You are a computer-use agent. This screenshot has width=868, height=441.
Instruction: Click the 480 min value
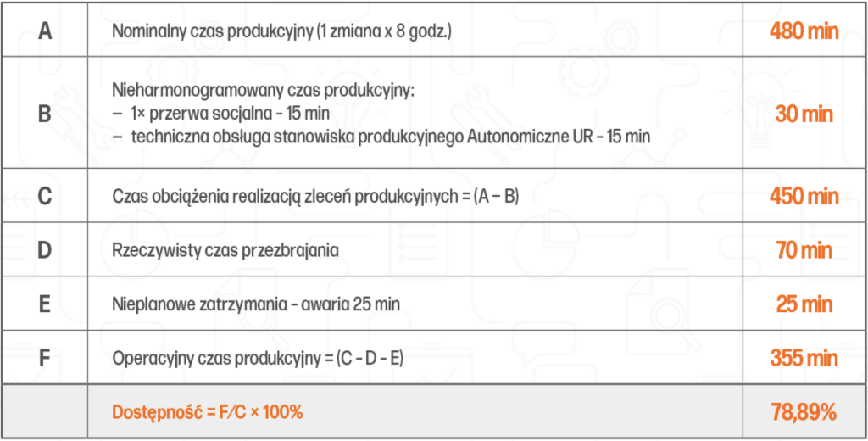click(804, 32)
